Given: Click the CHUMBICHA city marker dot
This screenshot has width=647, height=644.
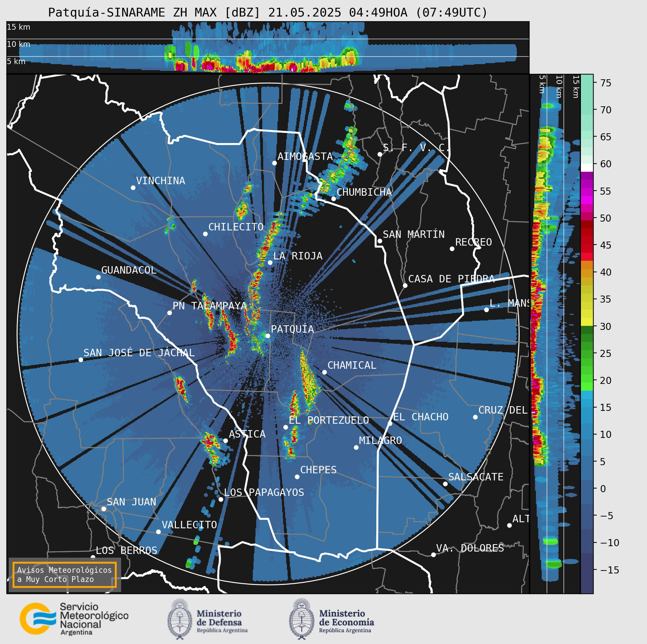Looking at the screenshot, I should click(x=333, y=199).
